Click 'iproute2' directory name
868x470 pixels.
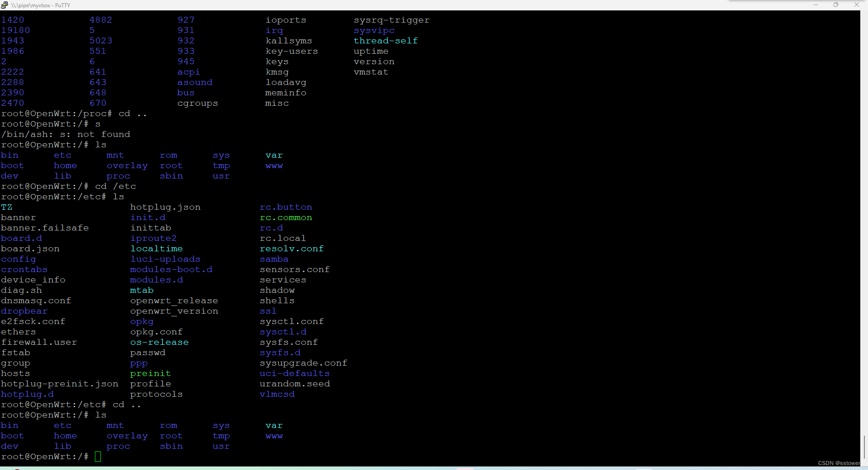coord(154,238)
